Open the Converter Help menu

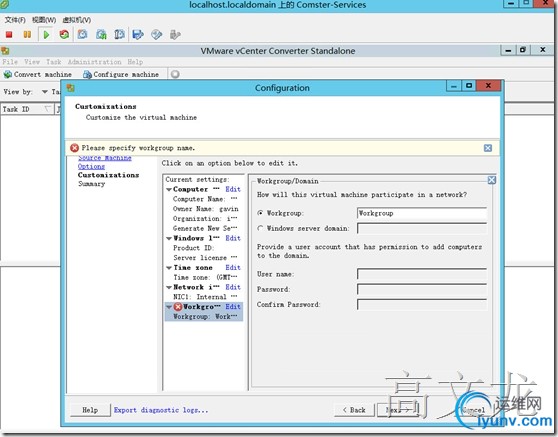point(135,62)
